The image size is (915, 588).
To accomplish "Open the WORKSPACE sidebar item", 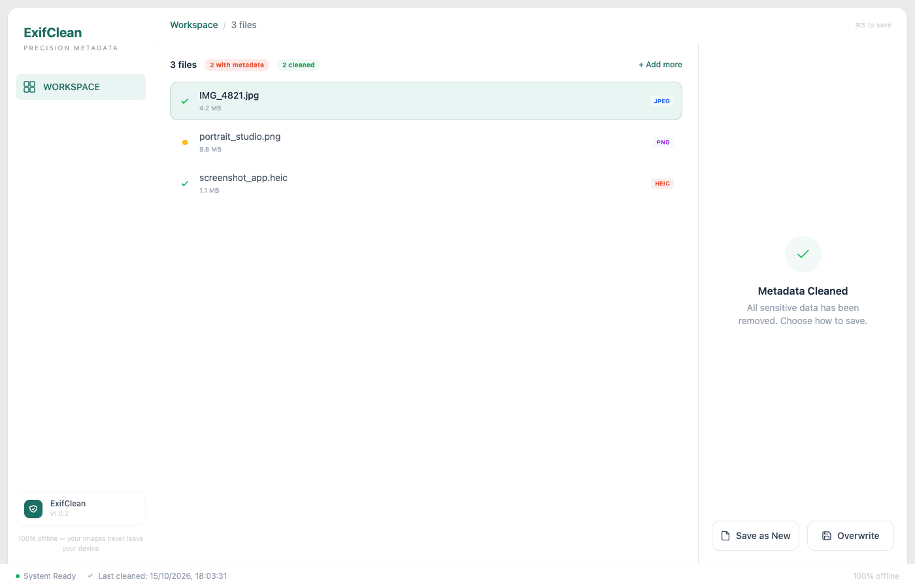I will [80, 87].
